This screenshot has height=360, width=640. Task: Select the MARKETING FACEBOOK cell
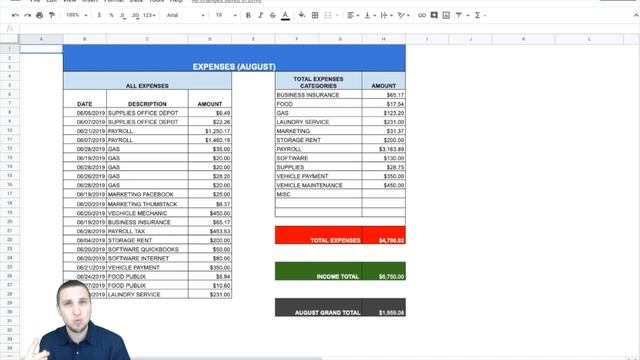click(147, 194)
